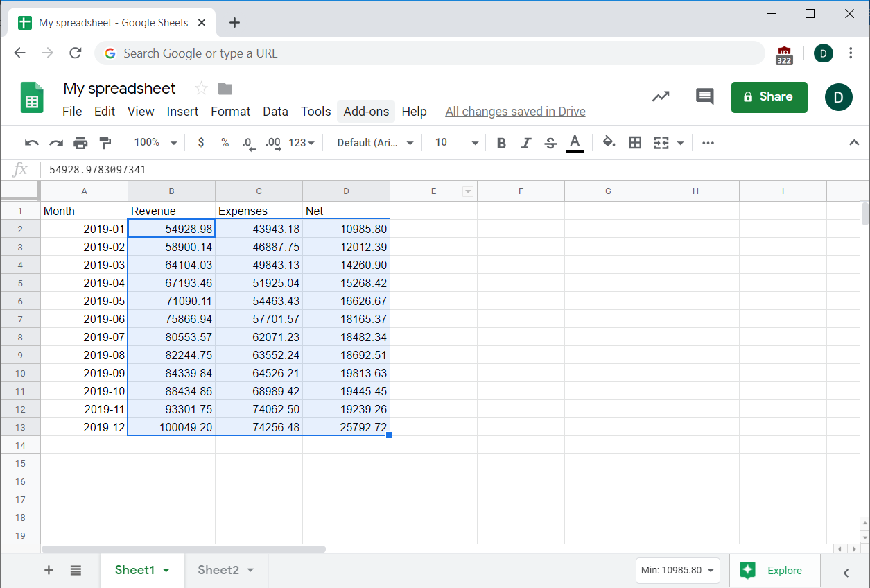Image resolution: width=870 pixels, height=588 pixels.
Task: Click All changes saved in Drive link
Action: 515,112
